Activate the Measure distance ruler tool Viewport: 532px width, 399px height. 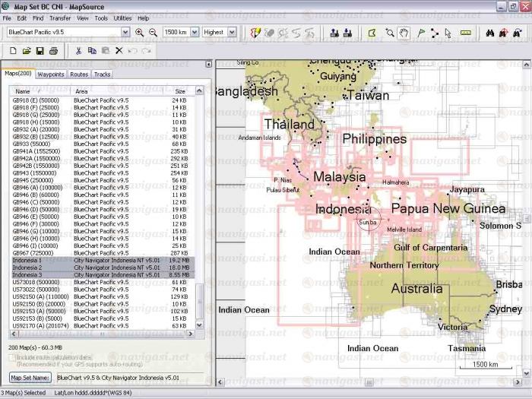point(466,33)
